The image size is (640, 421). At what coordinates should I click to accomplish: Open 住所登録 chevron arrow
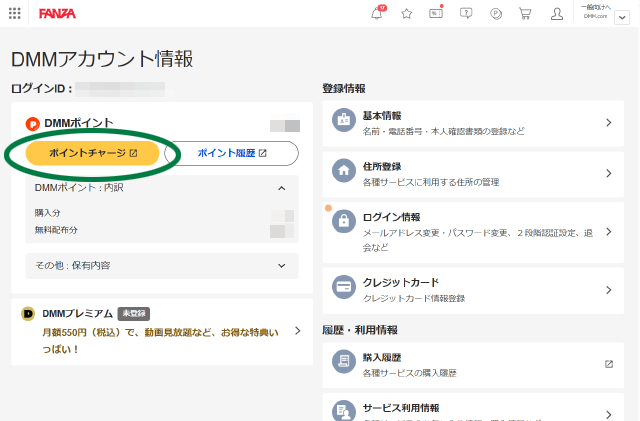coord(609,173)
